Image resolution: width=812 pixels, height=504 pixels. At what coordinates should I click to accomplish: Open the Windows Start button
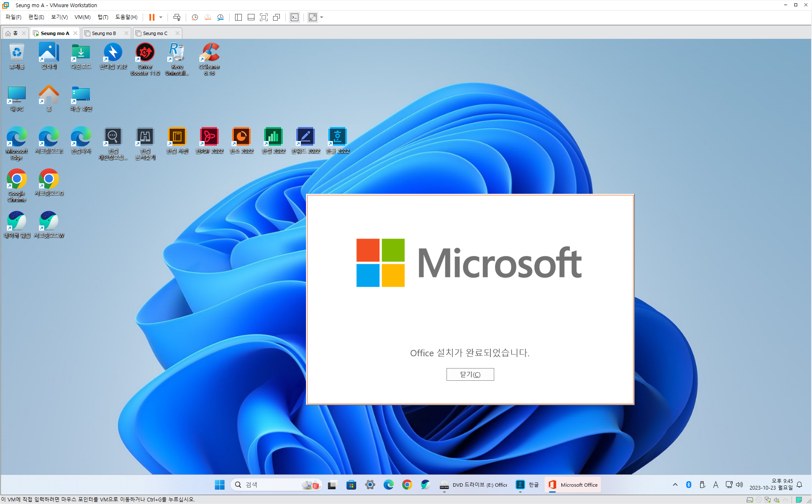click(x=219, y=485)
